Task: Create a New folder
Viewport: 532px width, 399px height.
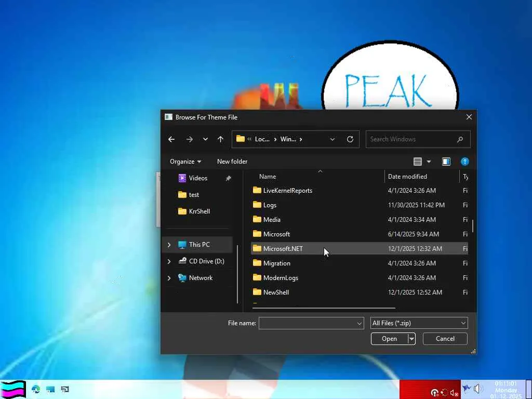Action: (x=232, y=162)
